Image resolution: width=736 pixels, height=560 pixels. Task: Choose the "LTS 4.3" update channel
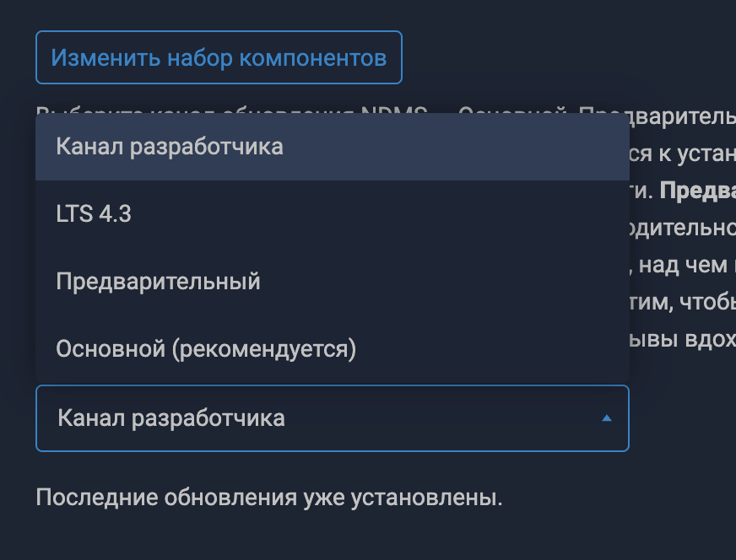94,214
